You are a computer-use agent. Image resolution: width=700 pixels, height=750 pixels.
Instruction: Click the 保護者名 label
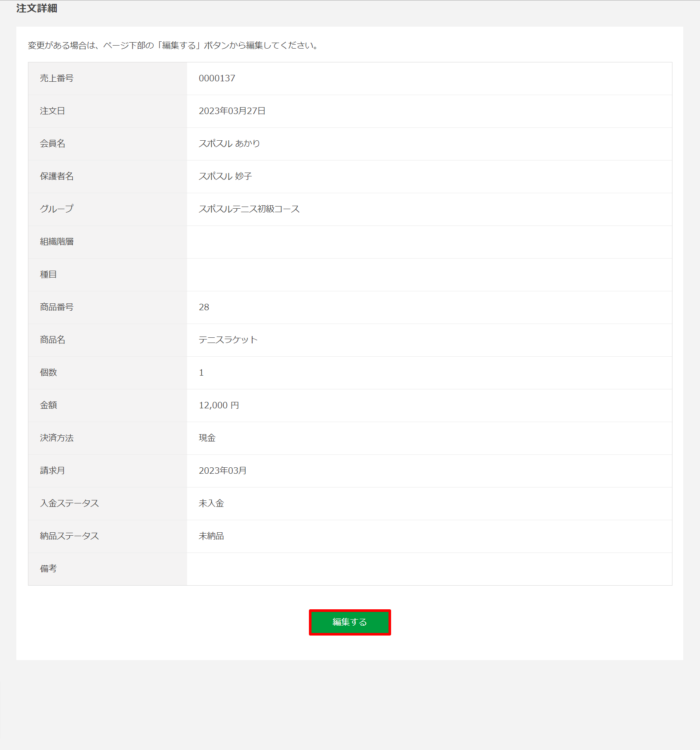click(x=57, y=176)
